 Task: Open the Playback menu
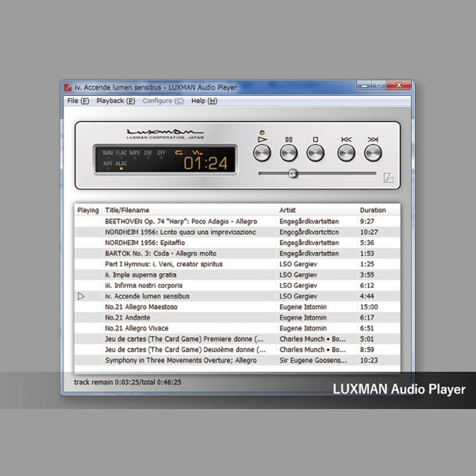coord(115,101)
